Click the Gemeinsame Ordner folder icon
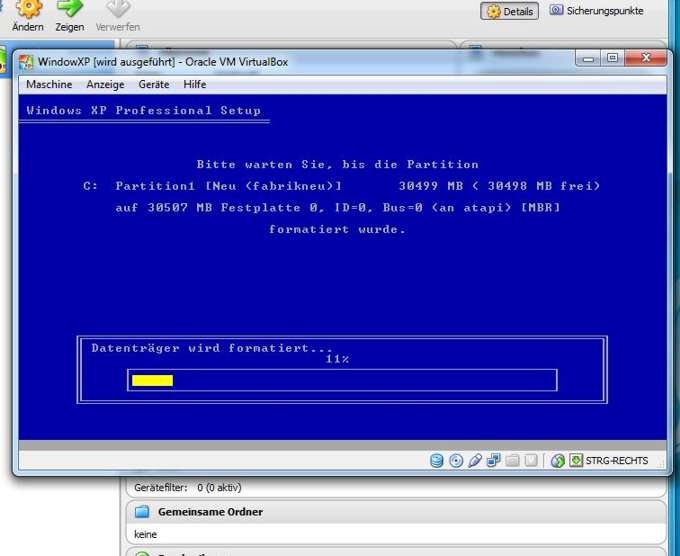This screenshot has height=556, width=680. 142,512
